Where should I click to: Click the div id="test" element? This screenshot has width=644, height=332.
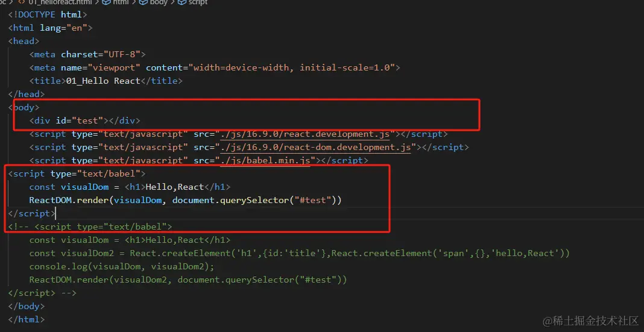coord(84,121)
